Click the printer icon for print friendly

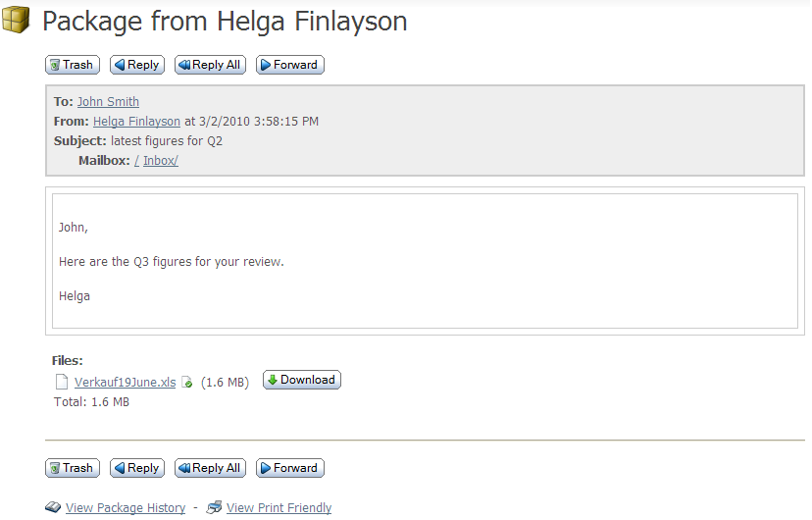click(214, 508)
